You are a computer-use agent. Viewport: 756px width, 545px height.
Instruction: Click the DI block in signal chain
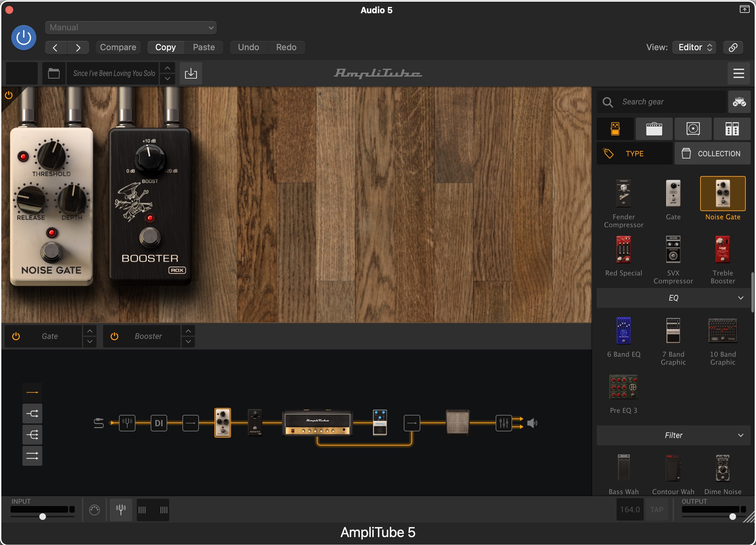(x=159, y=423)
